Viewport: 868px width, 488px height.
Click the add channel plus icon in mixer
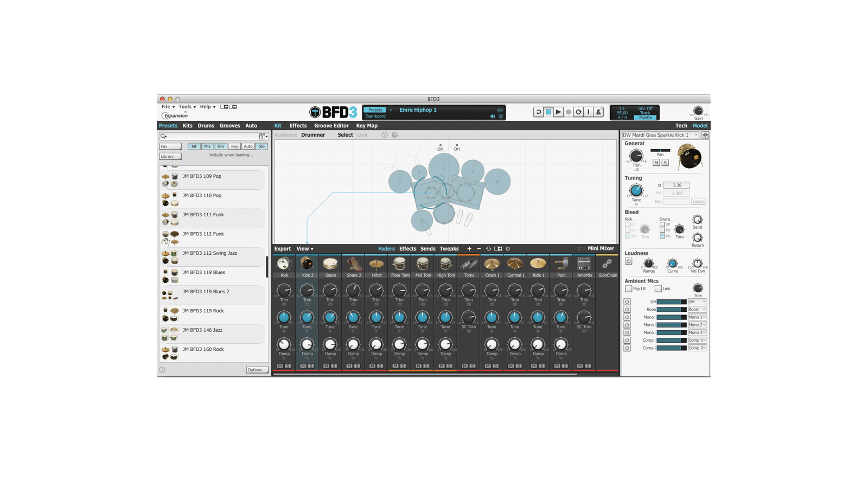point(469,249)
